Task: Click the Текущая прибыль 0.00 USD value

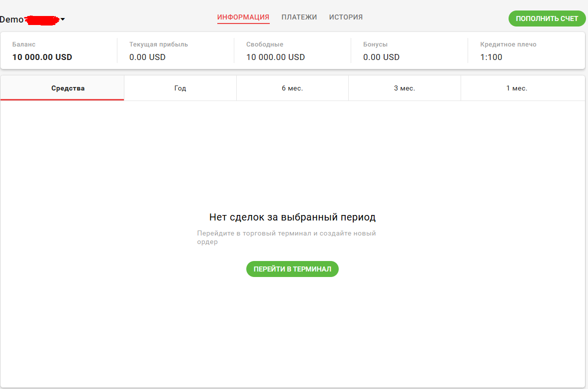Action: pyautogui.click(x=147, y=57)
